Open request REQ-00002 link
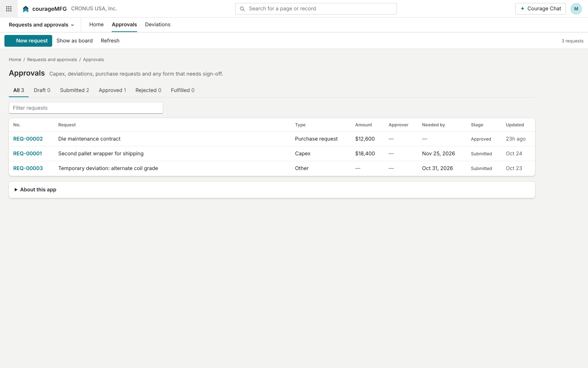Viewport: 588px width, 368px height. click(x=28, y=139)
